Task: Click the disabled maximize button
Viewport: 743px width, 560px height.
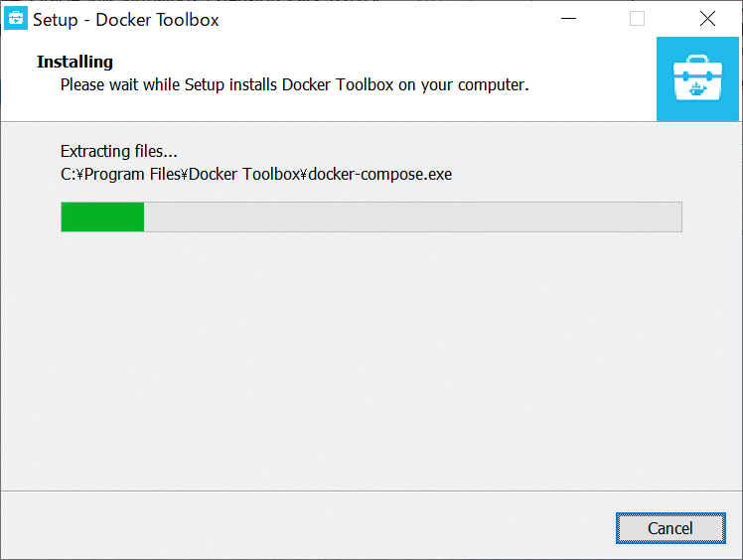Action: pyautogui.click(x=637, y=19)
